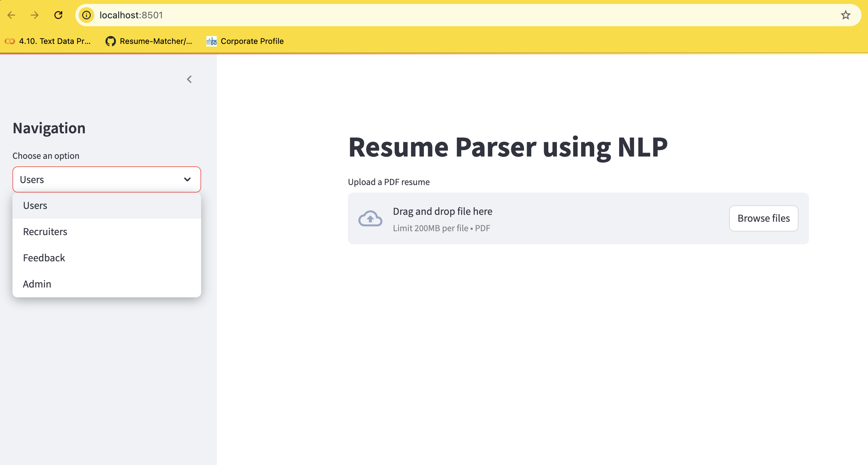Bookmark page with the star icon

click(x=845, y=15)
